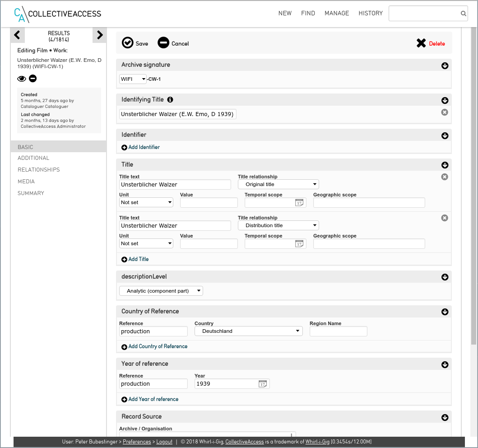
Task: Go to next result with right arrow
Action: coord(100,35)
